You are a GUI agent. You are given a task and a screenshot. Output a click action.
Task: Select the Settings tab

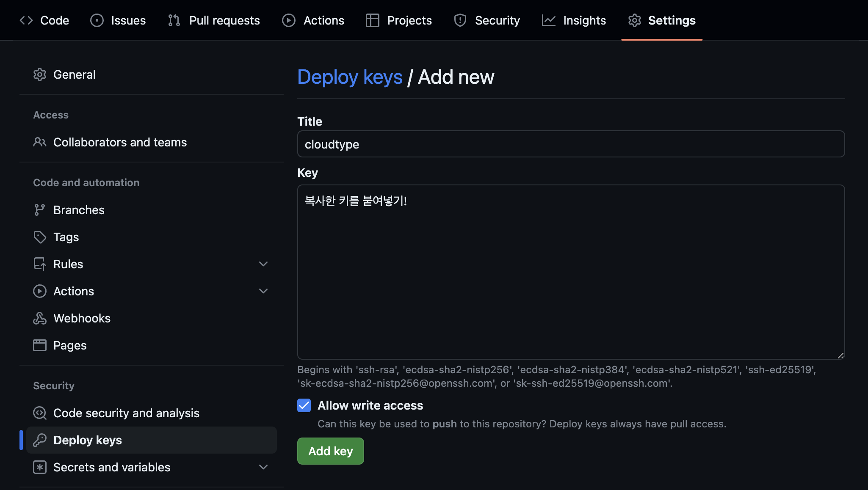click(x=662, y=20)
